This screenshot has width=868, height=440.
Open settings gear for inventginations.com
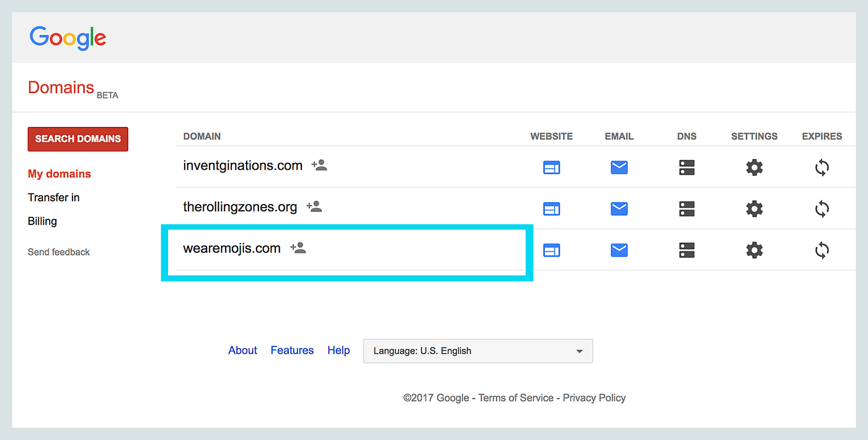(754, 167)
